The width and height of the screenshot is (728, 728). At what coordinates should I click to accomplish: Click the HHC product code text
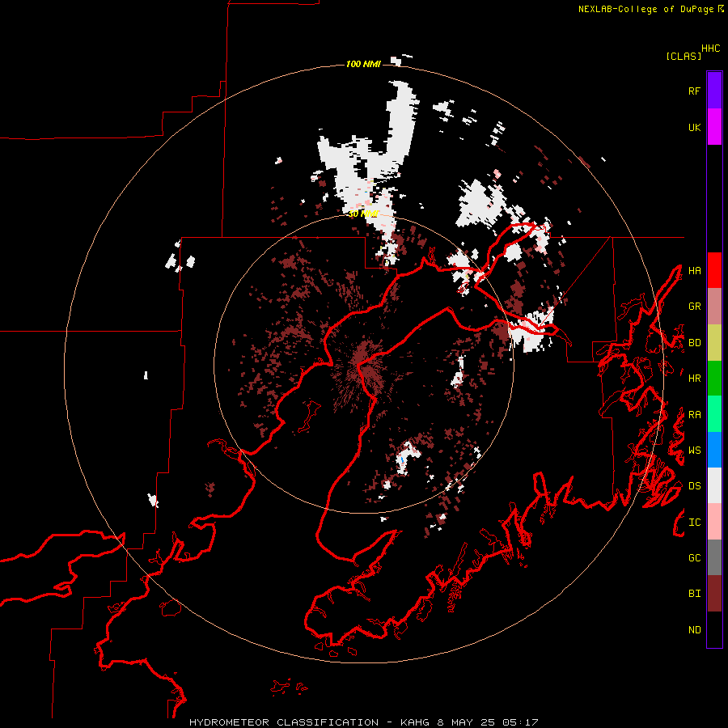(x=711, y=49)
